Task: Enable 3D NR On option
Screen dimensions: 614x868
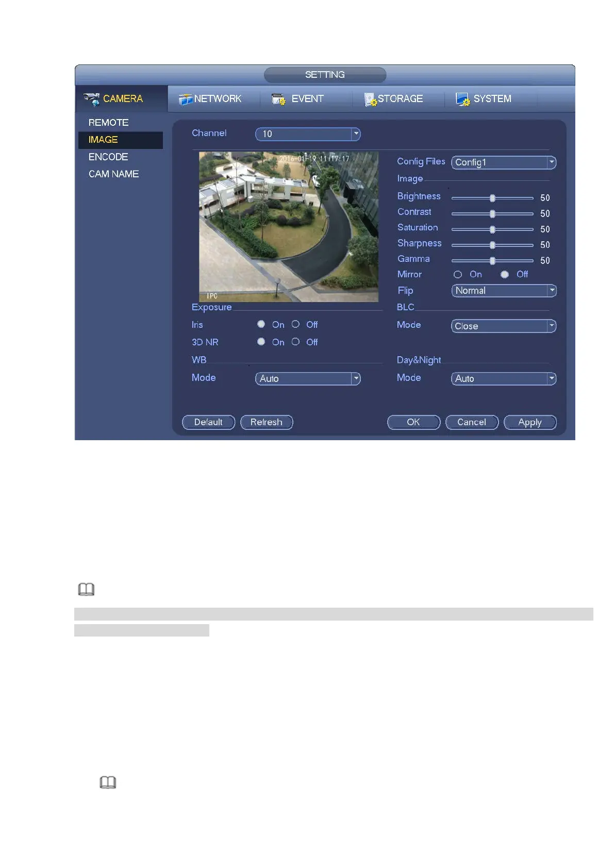Action: click(261, 342)
